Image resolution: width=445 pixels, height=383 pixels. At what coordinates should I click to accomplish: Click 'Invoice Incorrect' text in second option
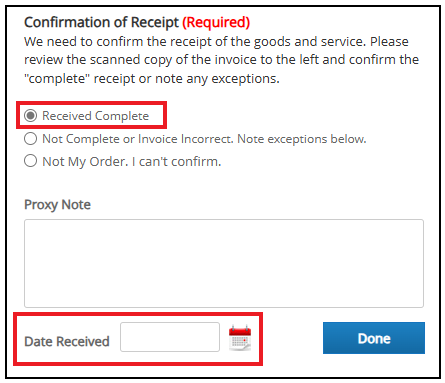click(186, 139)
